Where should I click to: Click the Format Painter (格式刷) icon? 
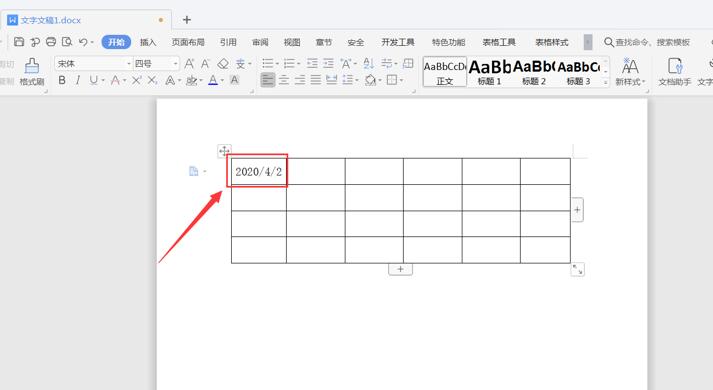(31, 66)
